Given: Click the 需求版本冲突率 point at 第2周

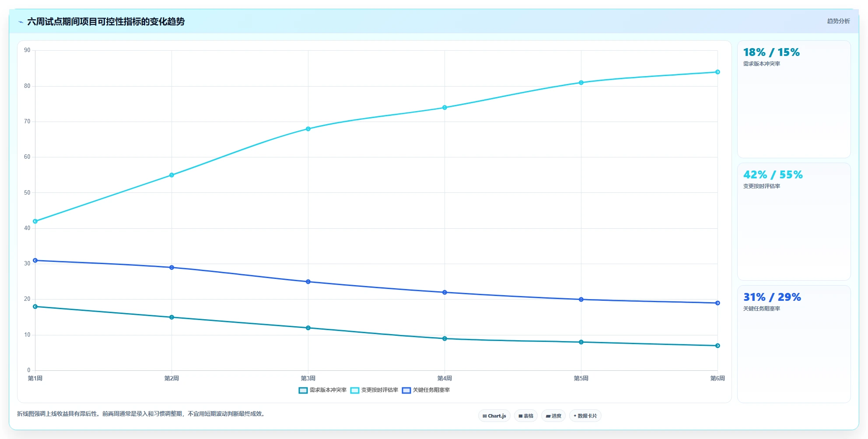Looking at the screenshot, I should click(x=171, y=317).
